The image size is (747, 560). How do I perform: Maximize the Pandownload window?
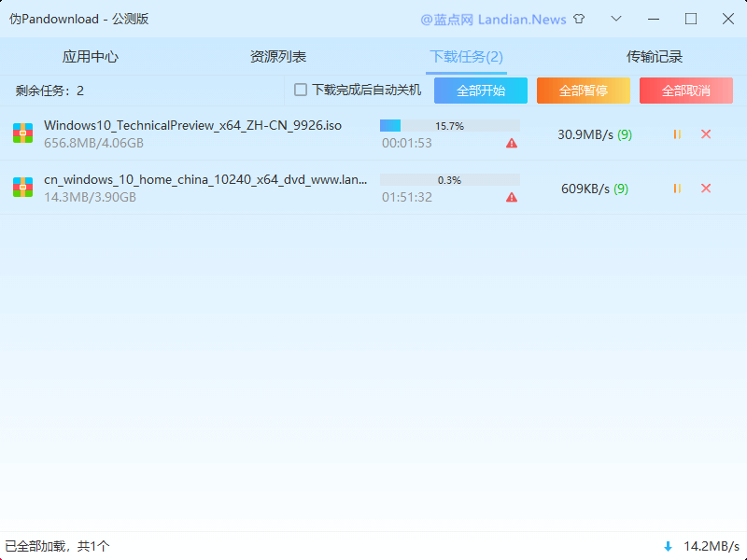click(x=691, y=19)
